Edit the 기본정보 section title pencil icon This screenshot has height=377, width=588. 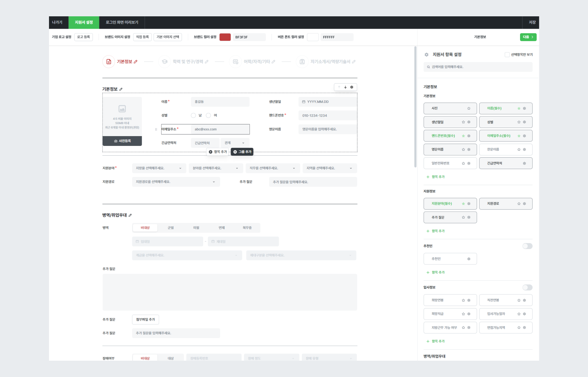[121, 89]
